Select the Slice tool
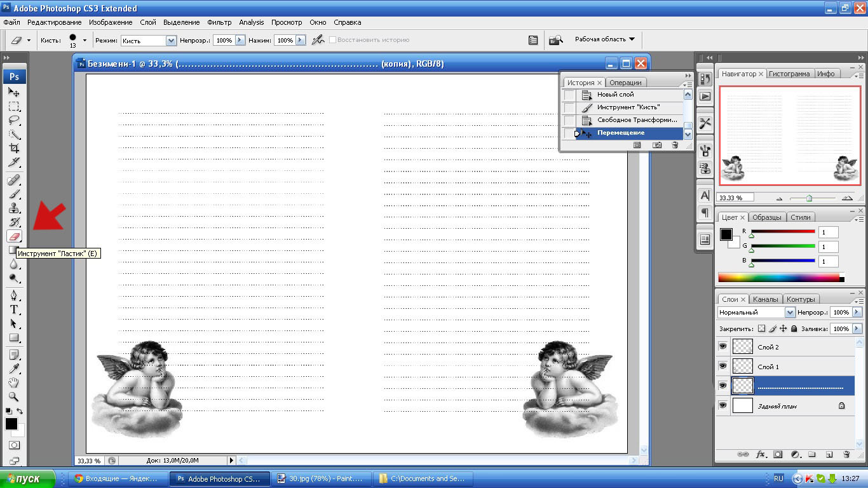Image resolution: width=868 pixels, height=488 pixels. tap(14, 162)
